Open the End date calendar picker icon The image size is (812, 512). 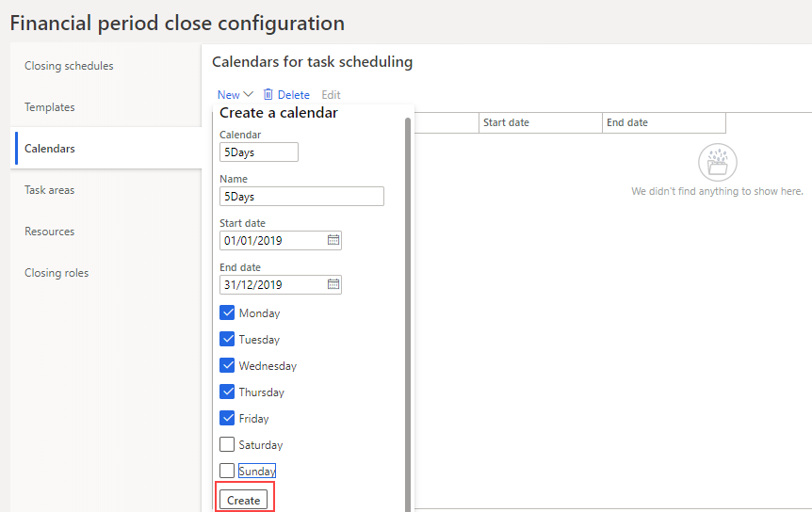333,284
